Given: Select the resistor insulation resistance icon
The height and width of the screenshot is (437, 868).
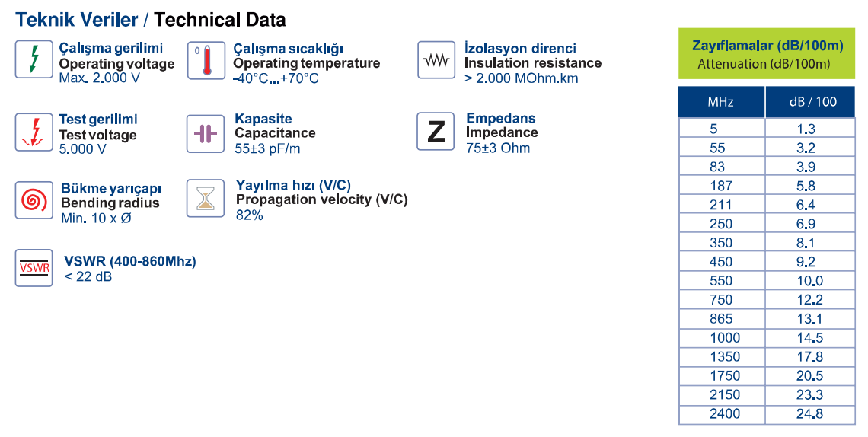Looking at the screenshot, I should coord(436,59).
